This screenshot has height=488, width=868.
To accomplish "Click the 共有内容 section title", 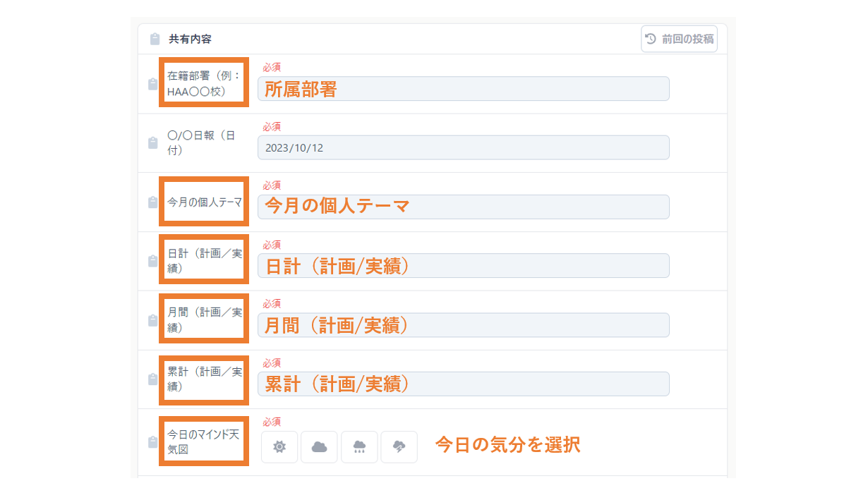I will pyautogui.click(x=190, y=39).
